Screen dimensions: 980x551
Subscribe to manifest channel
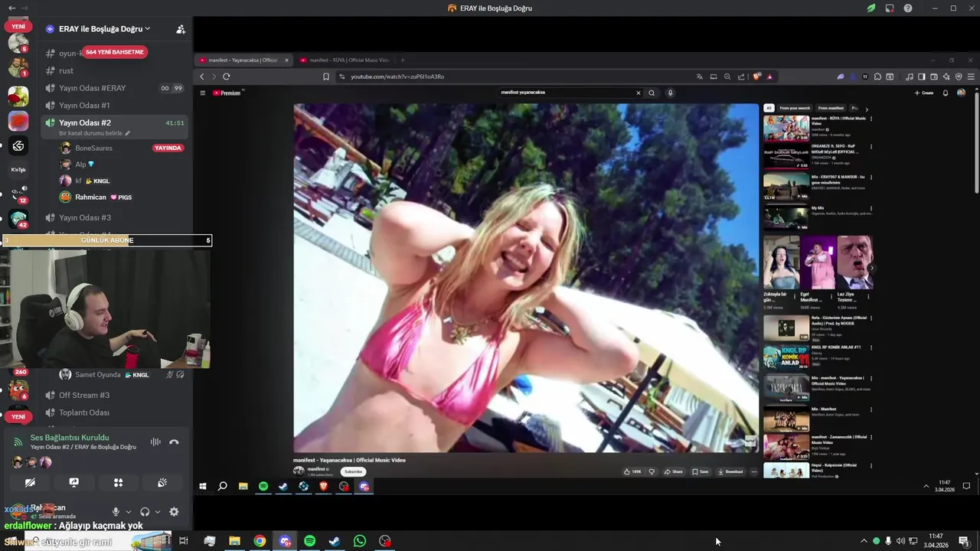point(353,471)
